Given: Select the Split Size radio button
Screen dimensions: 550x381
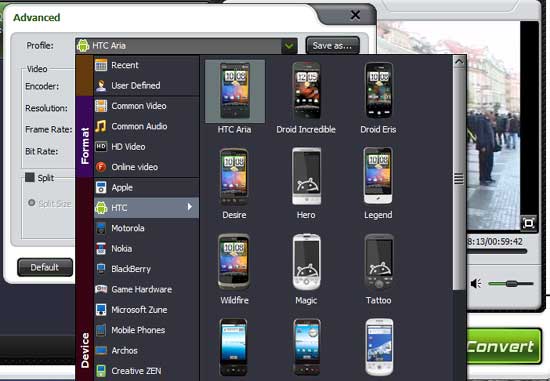Looking at the screenshot, I should pos(32,202).
